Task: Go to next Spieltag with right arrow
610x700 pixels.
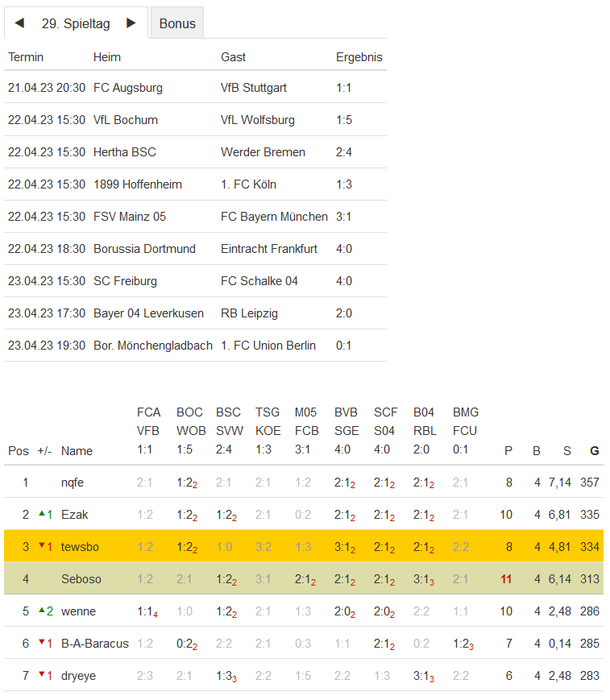Action: pos(131,23)
